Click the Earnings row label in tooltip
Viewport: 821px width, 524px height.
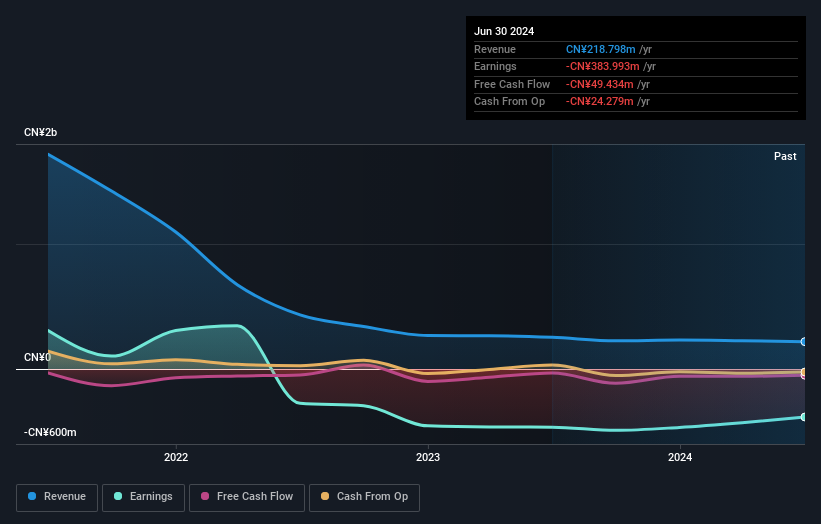[495, 66]
